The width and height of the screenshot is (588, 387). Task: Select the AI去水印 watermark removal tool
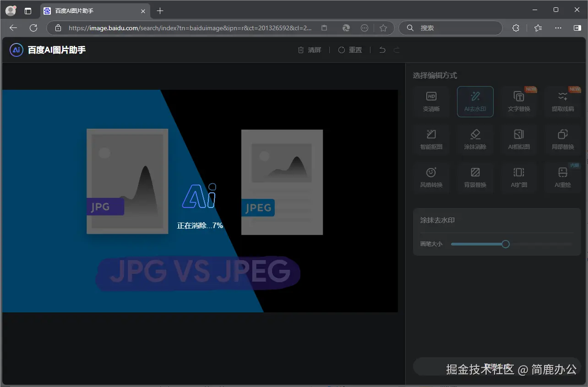click(475, 102)
